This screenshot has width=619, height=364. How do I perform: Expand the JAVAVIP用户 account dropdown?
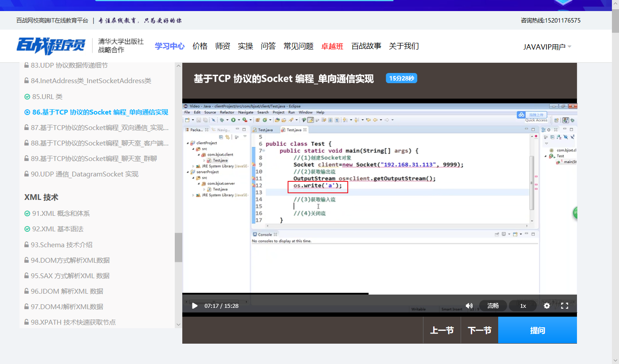[x=547, y=47]
